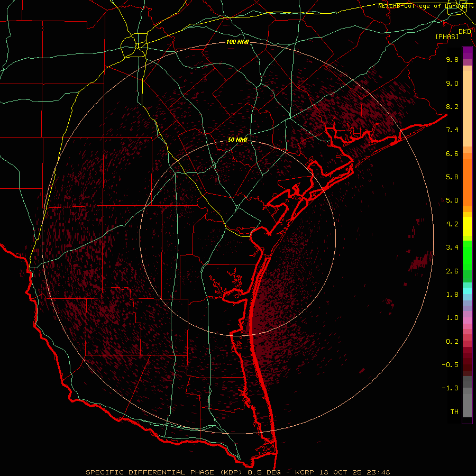Viewport: 476px width, 476px height.
Task: Click the 9.0 scale value
Action: click(452, 83)
